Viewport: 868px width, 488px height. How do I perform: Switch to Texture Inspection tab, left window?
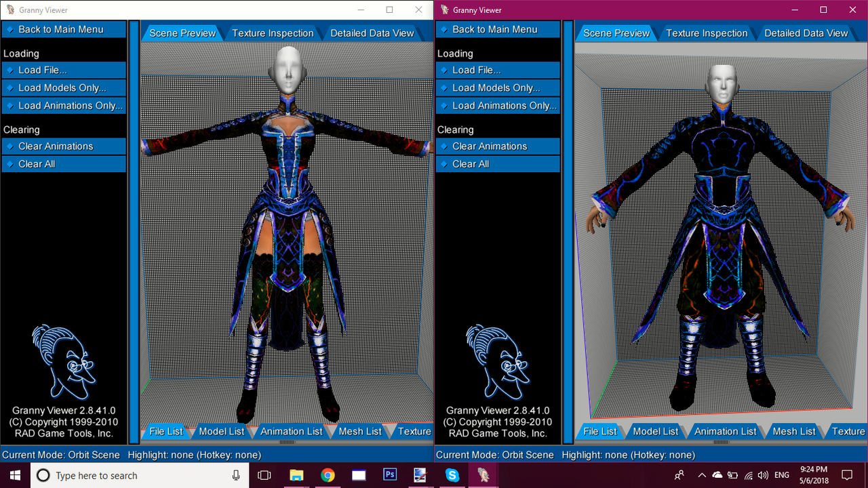pyautogui.click(x=273, y=33)
